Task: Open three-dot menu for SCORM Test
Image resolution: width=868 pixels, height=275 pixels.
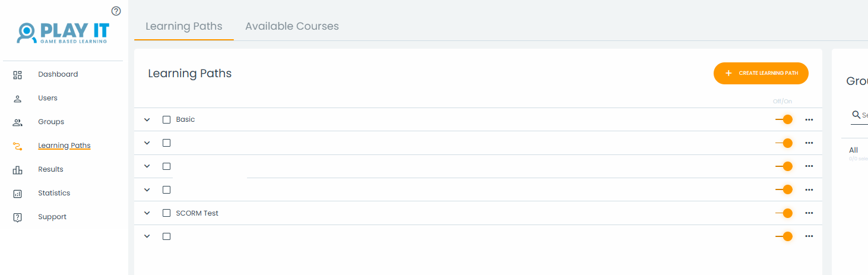Action: (809, 213)
